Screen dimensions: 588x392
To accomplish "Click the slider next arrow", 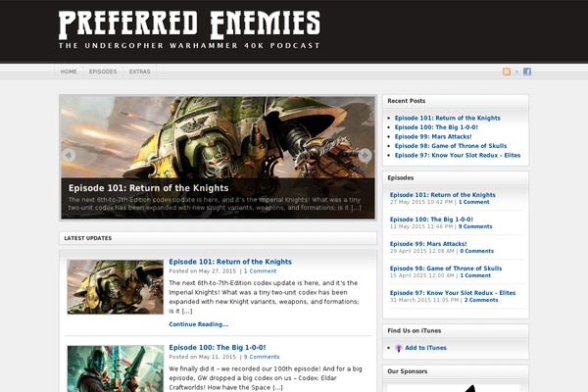I will coord(365,155).
